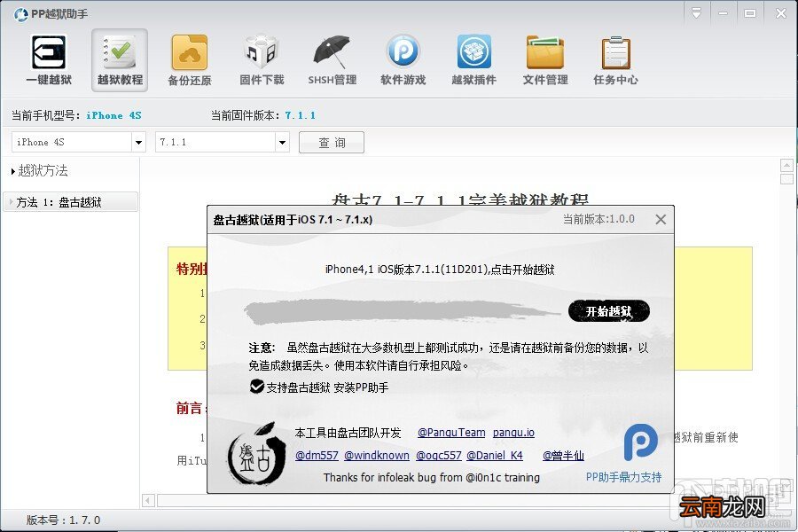Select 方法 1: 盘古越狱 in sidebar
The image size is (798, 532).
click(70, 202)
